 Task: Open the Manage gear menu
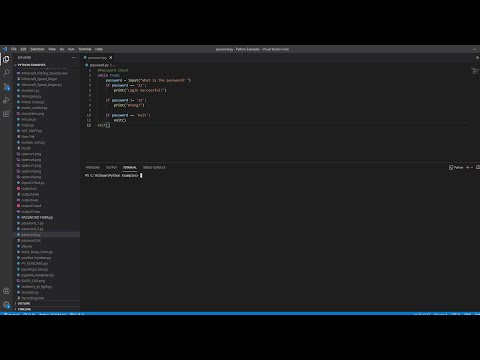tap(6, 304)
